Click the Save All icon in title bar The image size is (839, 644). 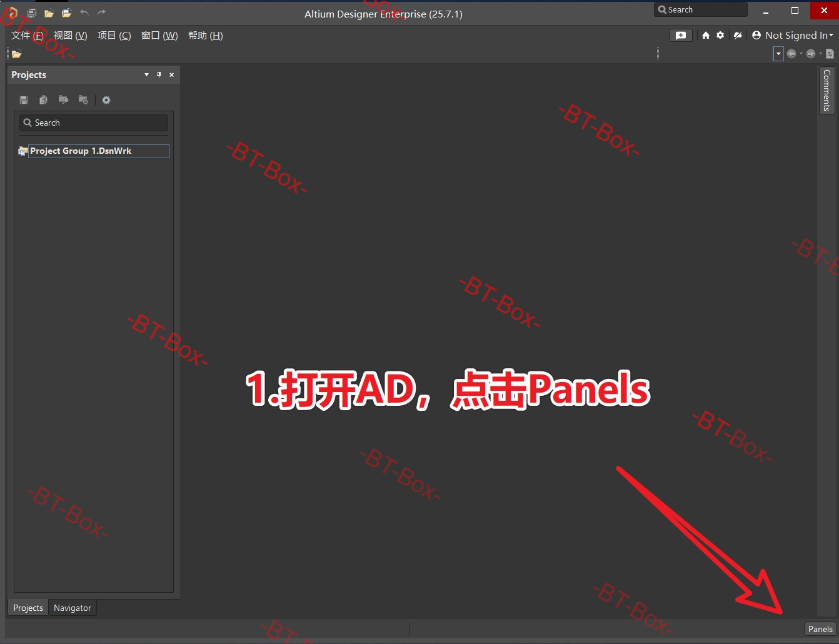31,13
